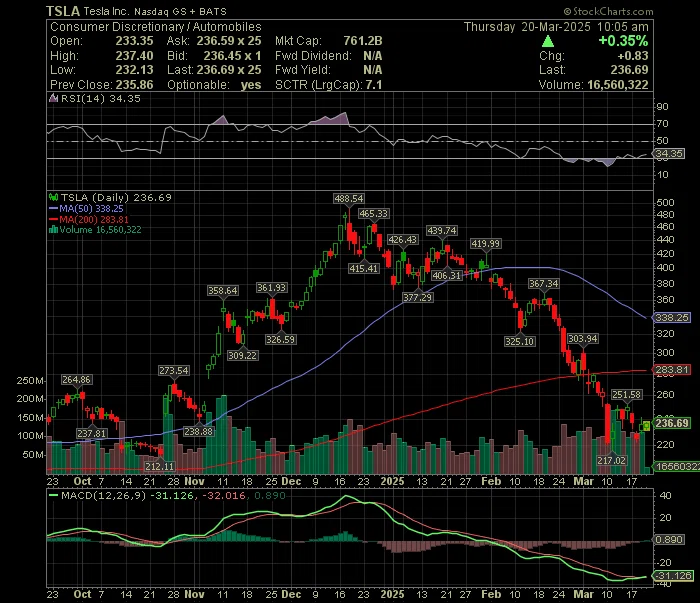Click the latest green candlestick near 236.69
700x603 pixels.
click(x=646, y=426)
